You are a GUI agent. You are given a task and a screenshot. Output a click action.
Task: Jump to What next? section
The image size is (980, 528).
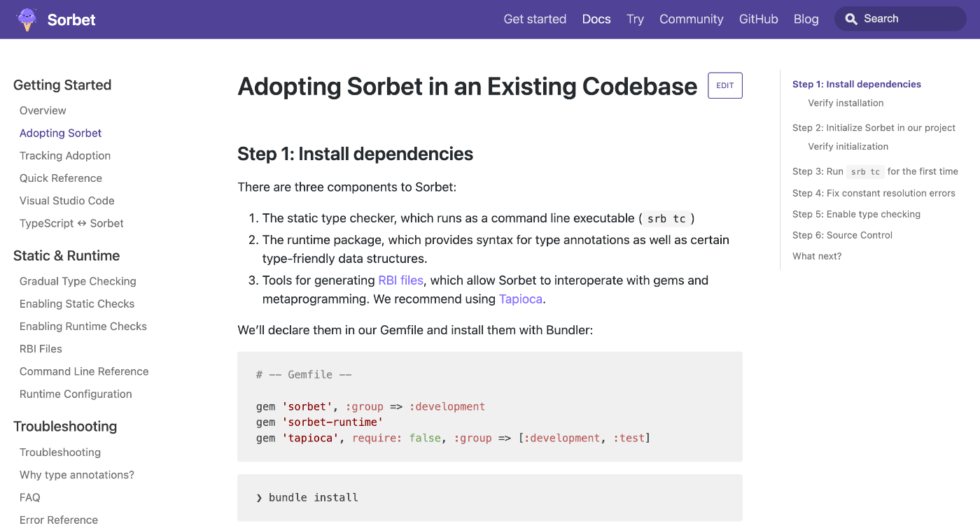817,256
